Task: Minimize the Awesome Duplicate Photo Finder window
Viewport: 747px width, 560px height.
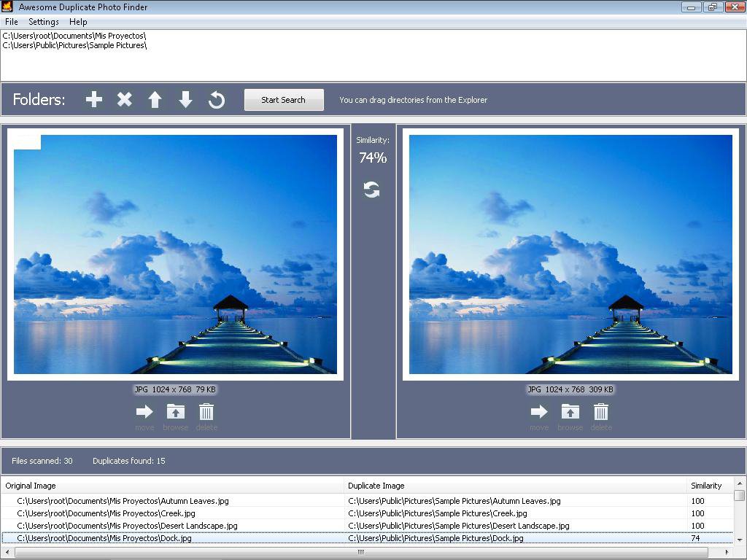Action: (692, 7)
